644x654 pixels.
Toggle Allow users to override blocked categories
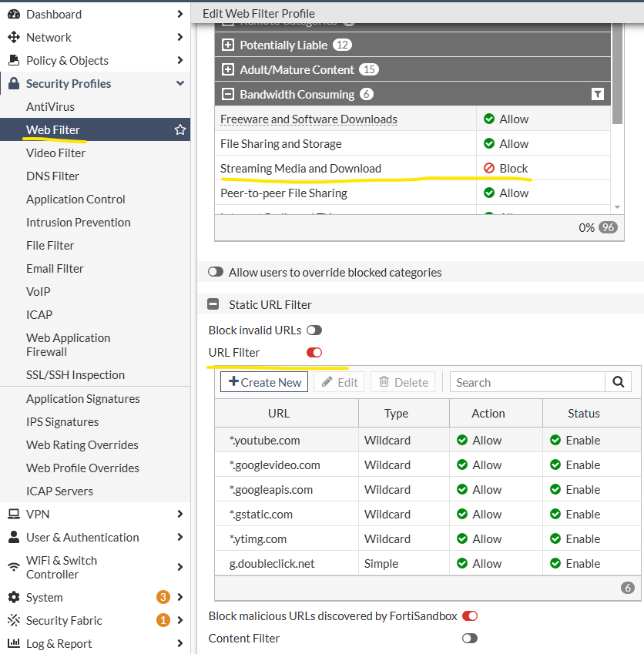click(216, 272)
